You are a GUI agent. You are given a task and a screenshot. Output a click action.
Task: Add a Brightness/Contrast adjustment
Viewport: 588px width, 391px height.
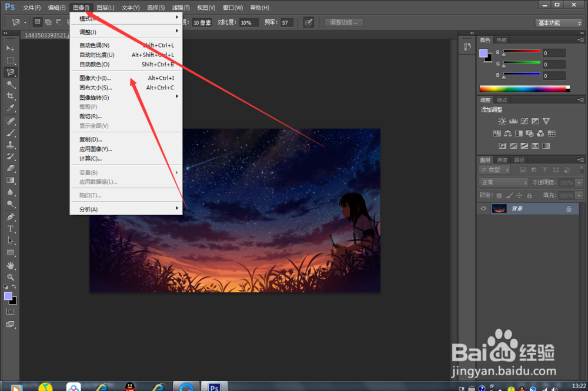(502, 121)
